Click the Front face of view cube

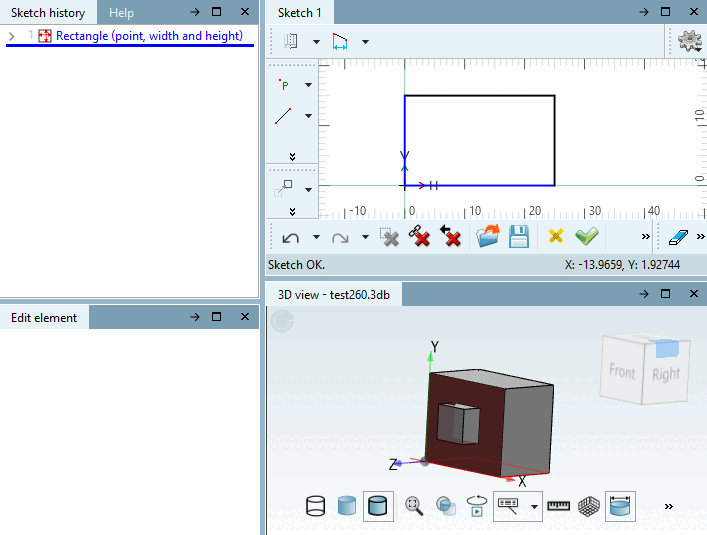pos(622,372)
